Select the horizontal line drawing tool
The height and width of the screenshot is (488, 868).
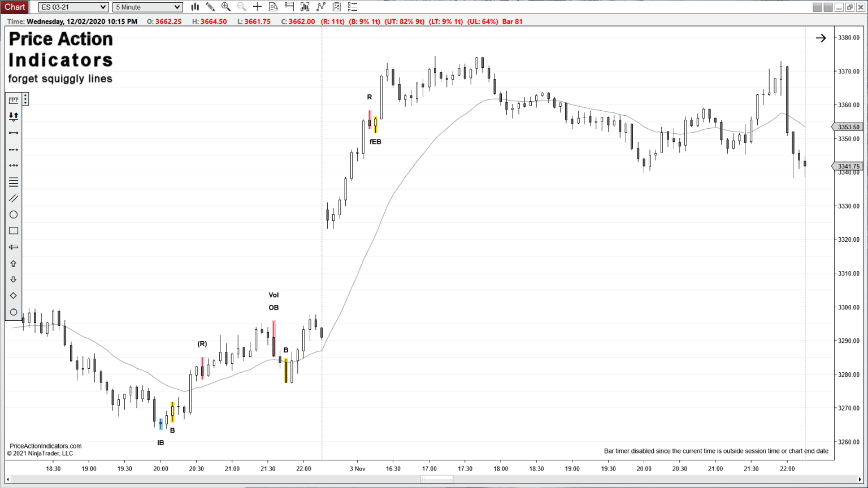point(14,133)
